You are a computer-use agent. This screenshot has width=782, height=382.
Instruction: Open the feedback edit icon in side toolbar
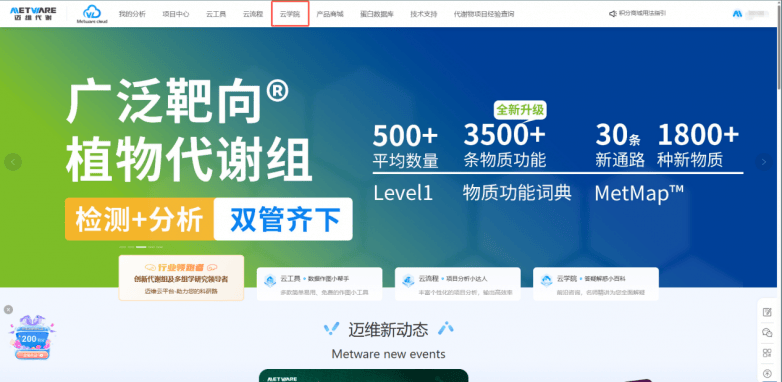(x=767, y=312)
